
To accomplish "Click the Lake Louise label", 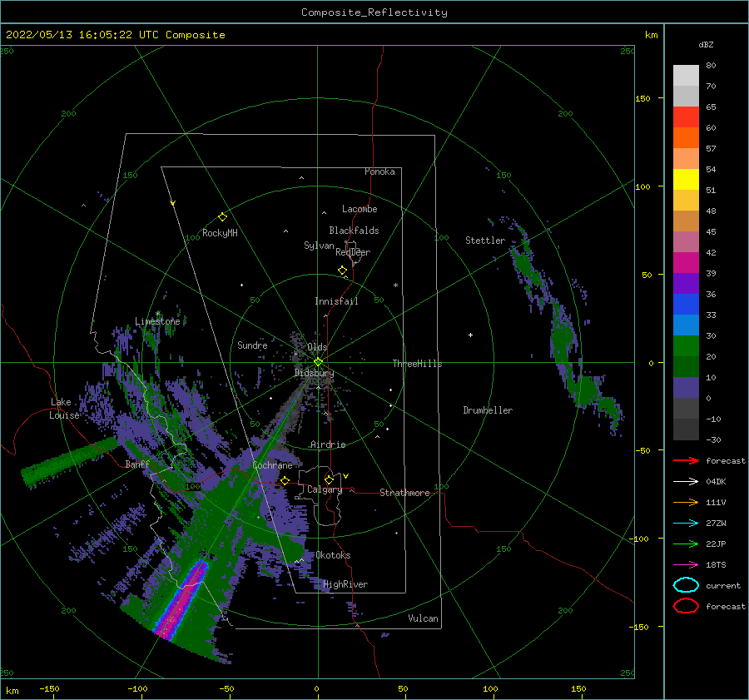I will click(64, 409).
